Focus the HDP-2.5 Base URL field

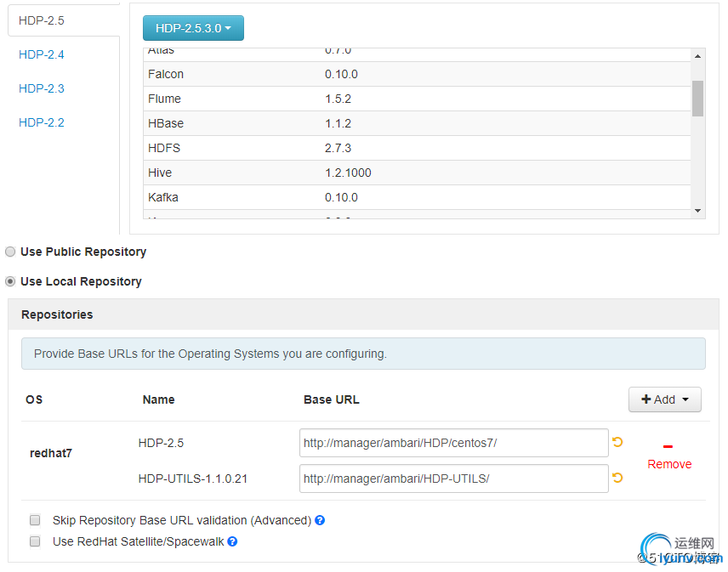(453, 443)
